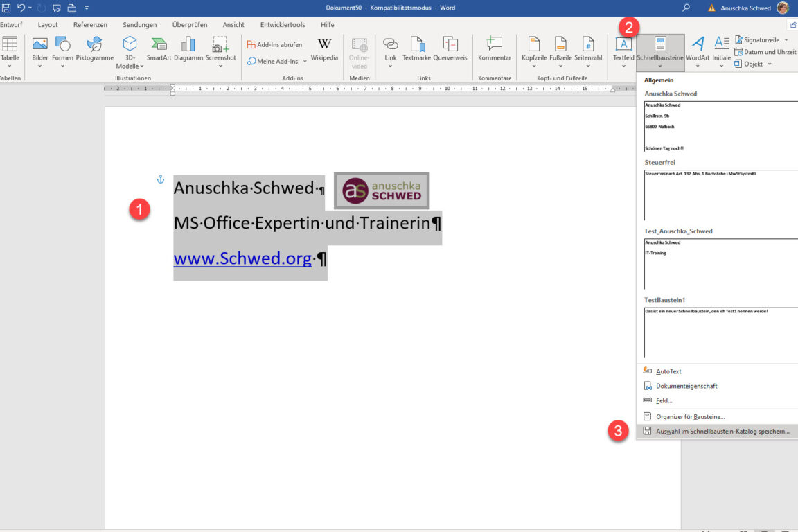Switch to the Entwicklertools ribbon tab
The width and height of the screenshot is (798, 532).
(282, 24)
